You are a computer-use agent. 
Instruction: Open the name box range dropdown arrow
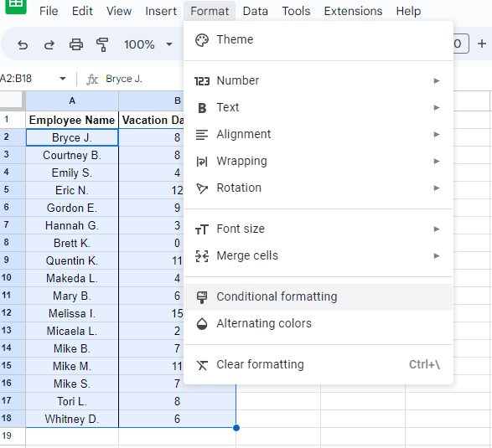[63, 79]
